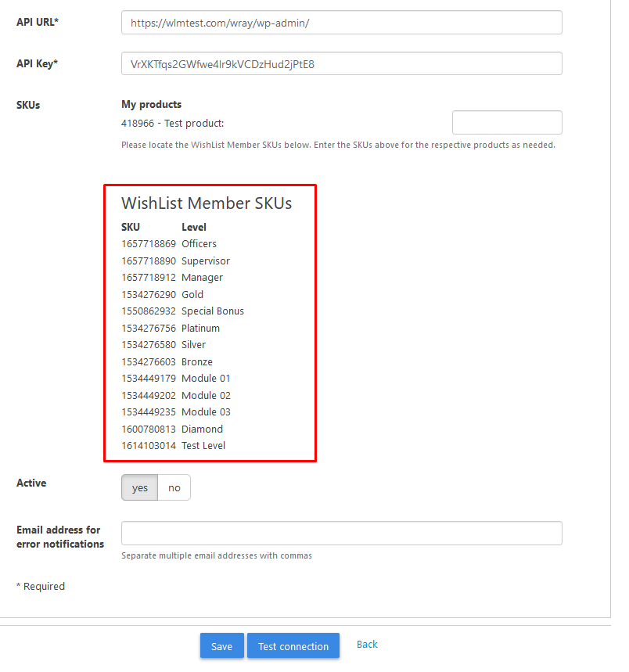Click the Level column header
629x672 pixels.
coord(194,227)
